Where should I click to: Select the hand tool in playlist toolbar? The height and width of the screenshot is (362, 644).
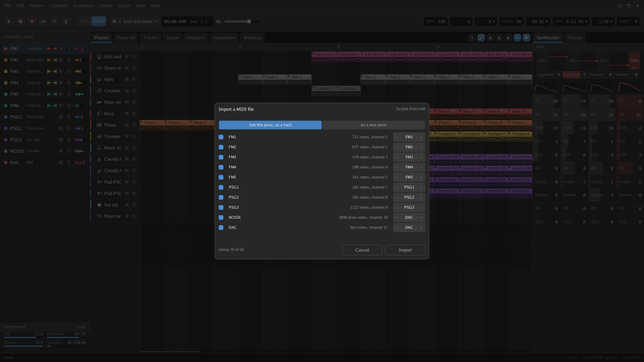point(508,38)
